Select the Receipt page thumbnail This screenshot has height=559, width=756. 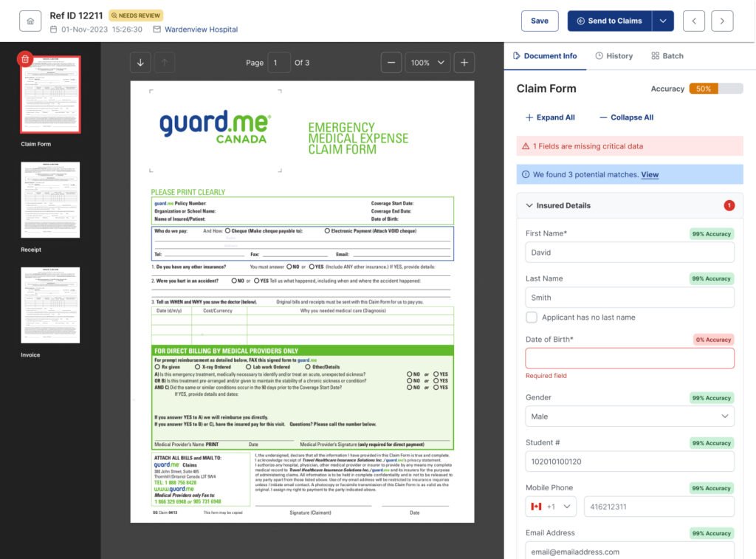[x=50, y=200]
